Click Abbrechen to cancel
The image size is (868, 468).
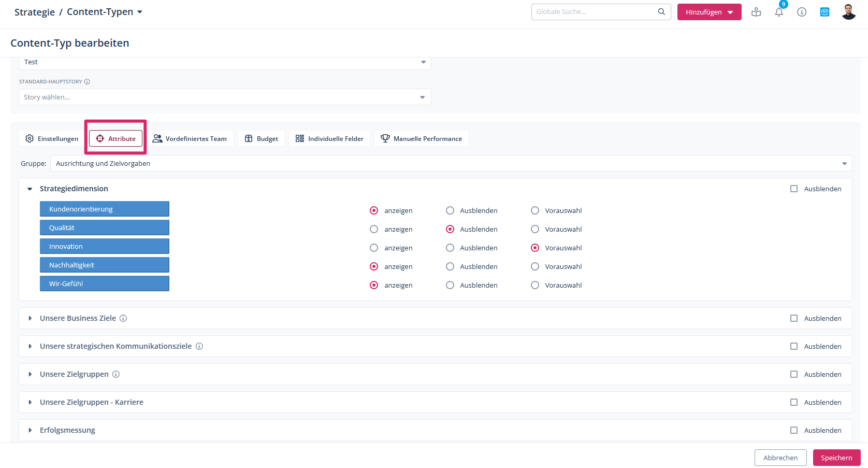coord(780,458)
